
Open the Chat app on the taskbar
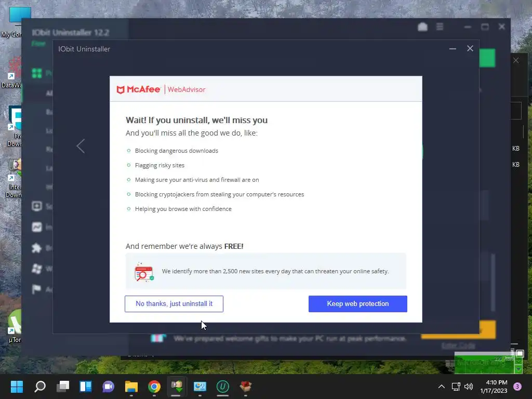(x=108, y=387)
